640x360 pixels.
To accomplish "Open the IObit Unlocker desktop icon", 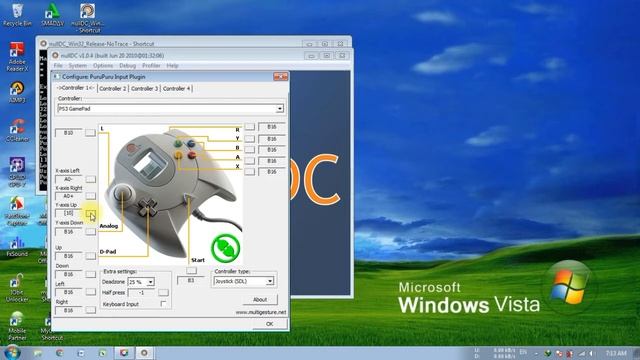I will click(17, 288).
